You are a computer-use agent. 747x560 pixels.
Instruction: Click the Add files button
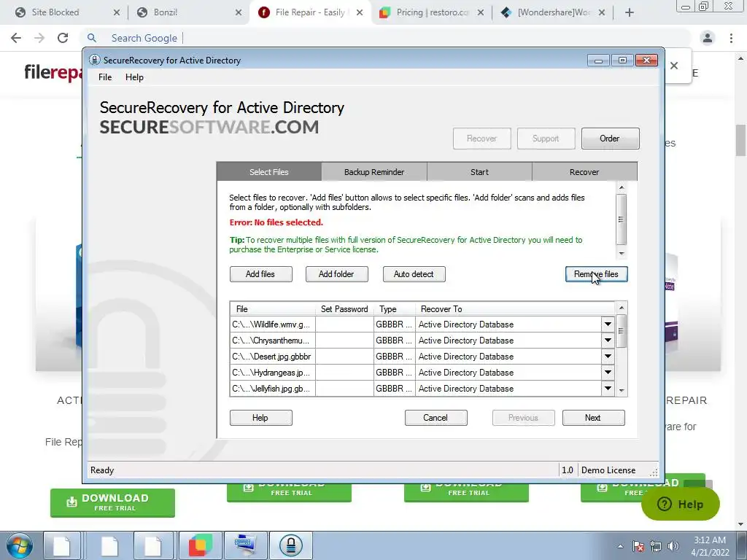[x=260, y=274]
